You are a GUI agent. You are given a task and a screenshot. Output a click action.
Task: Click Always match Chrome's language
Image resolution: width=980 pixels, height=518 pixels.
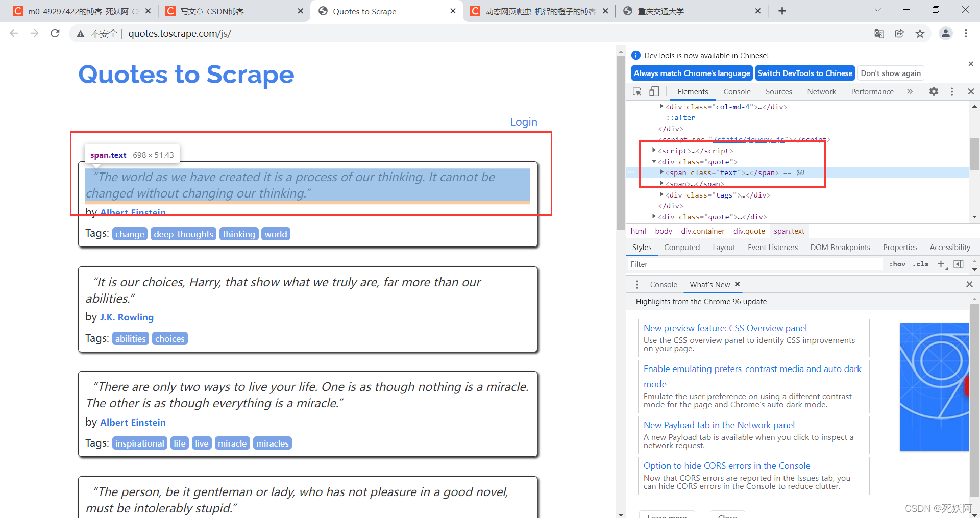point(692,73)
